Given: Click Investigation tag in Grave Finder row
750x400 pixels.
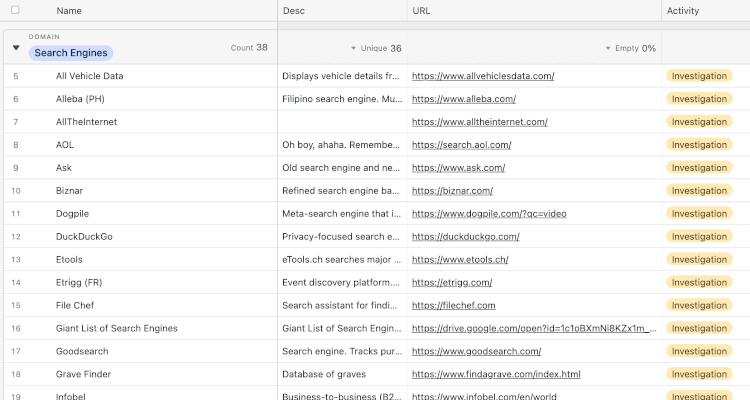Looking at the screenshot, I should 699,374.
